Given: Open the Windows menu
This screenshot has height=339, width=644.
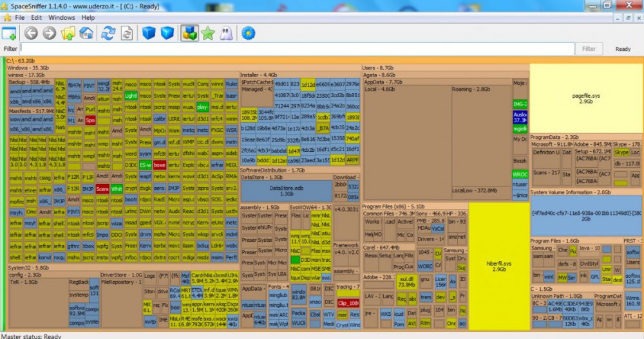Looking at the screenshot, I should [62, 17].
